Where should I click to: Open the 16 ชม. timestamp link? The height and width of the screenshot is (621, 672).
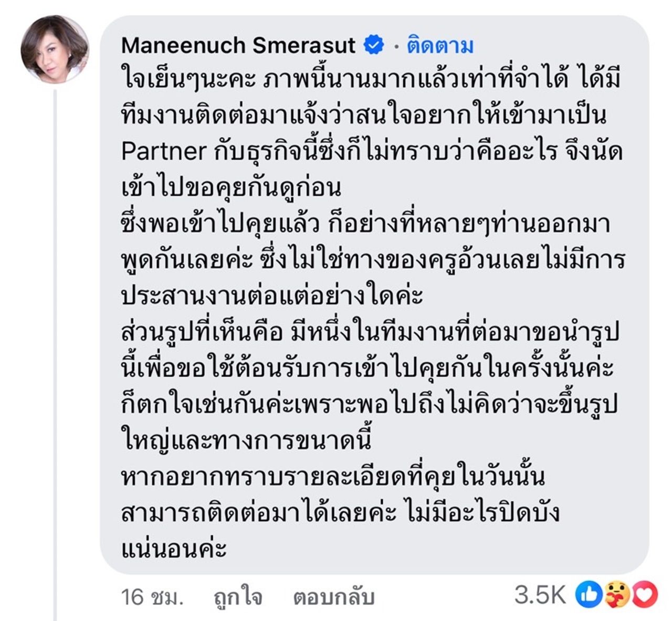(x=152, y=597)
